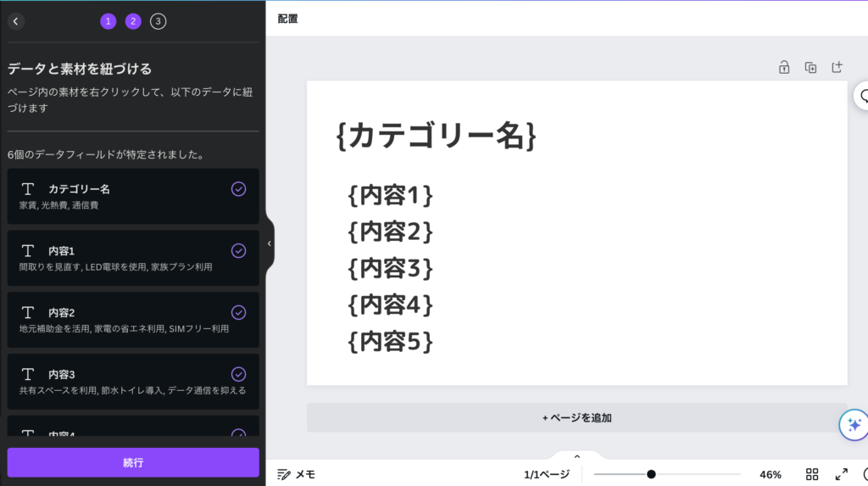
Task: Expand the page thumbnails with bottom chevron
Action: pos(576,457)
